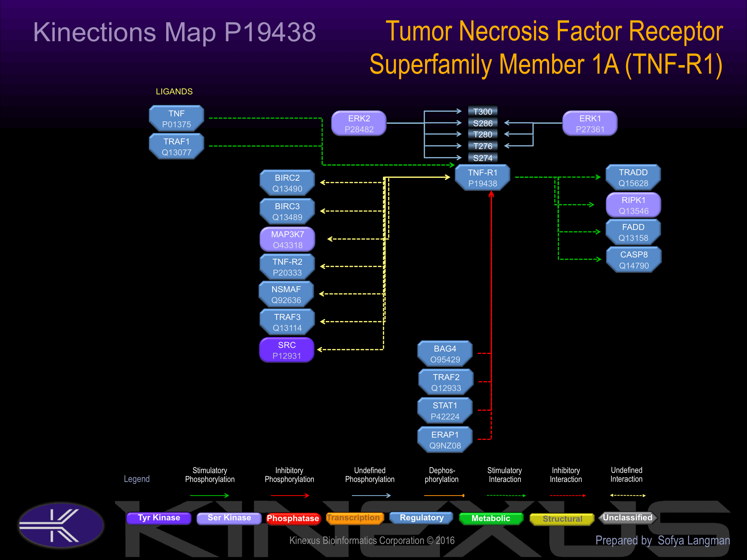Screen dimensions: 747x560
Task: Select the Metabolic legend swatch
Action: pyautogui.click(x=491, y=519)
